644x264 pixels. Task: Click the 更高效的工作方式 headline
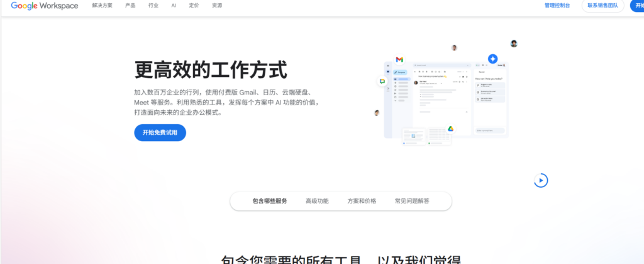click(211, 69)
